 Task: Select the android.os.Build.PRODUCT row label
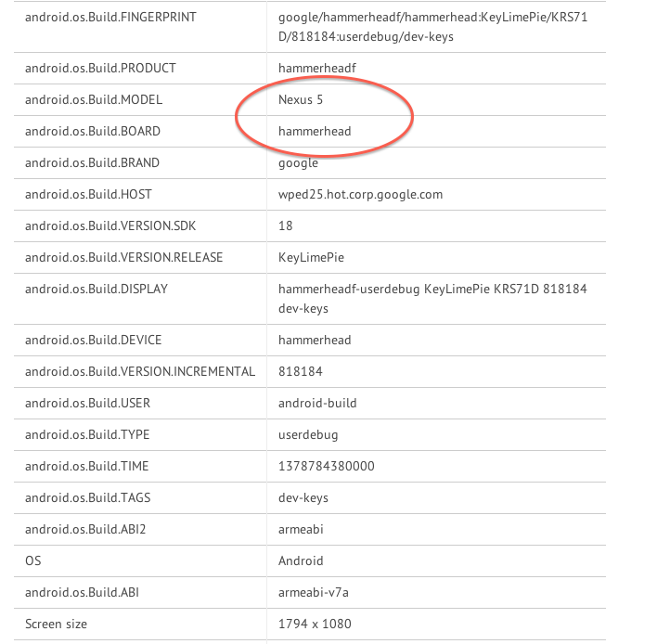coord(100,68)
